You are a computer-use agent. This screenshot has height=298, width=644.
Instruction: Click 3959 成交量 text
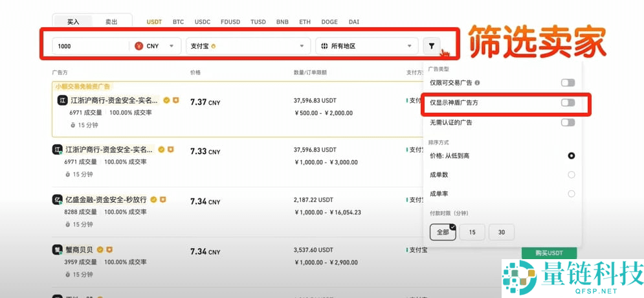click(x=80, y=262)
